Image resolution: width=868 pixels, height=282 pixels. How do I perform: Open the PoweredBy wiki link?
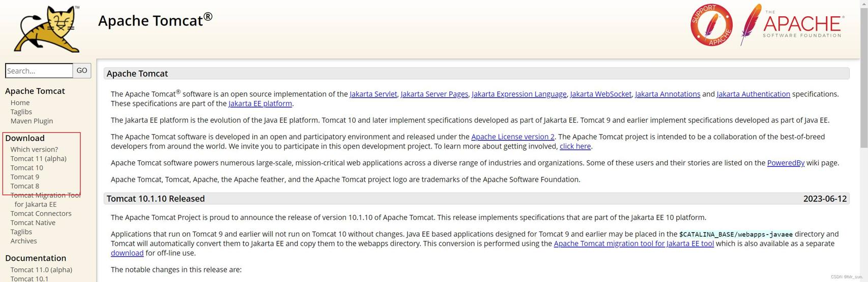pos(786,163)
